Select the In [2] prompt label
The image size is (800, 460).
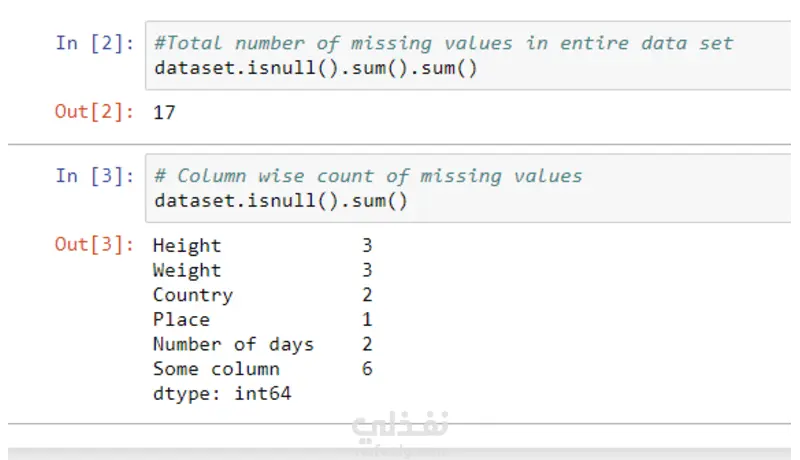tap(95, 43)
